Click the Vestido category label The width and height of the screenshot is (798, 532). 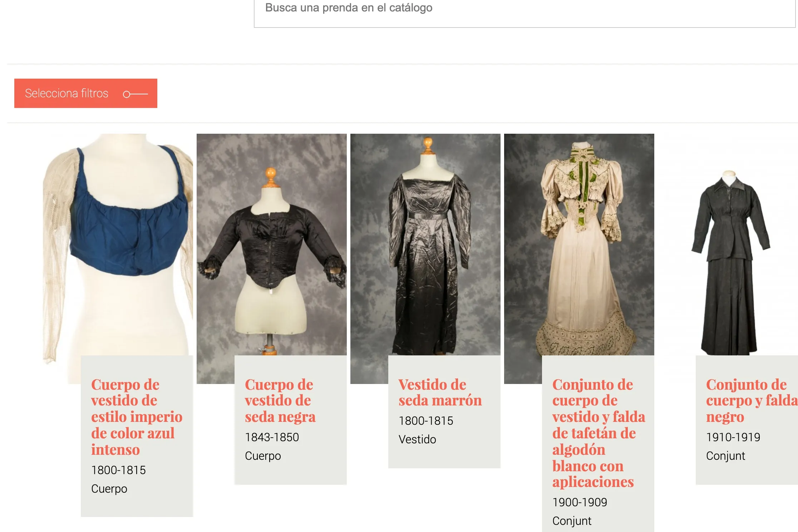(417, 439)
